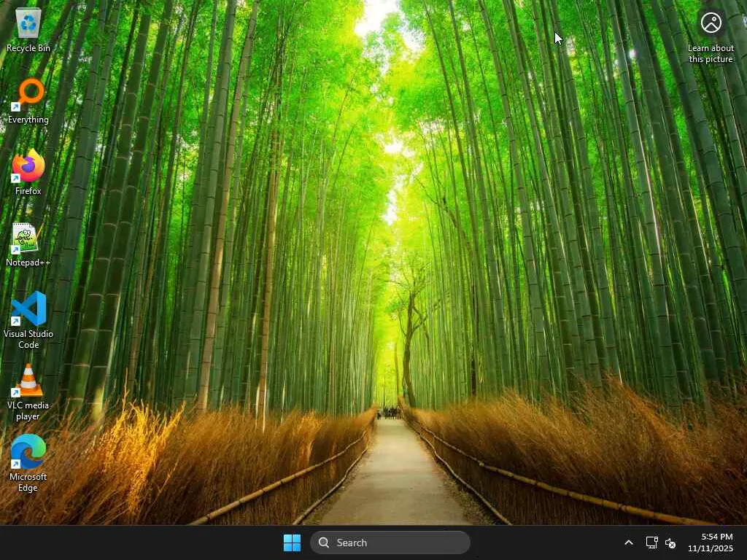Image resolution: width=747 pixels, height=560 pixels.
Task: Select the Microsoft Edge desktop shortcut
Action: click(x=28, y=463)
